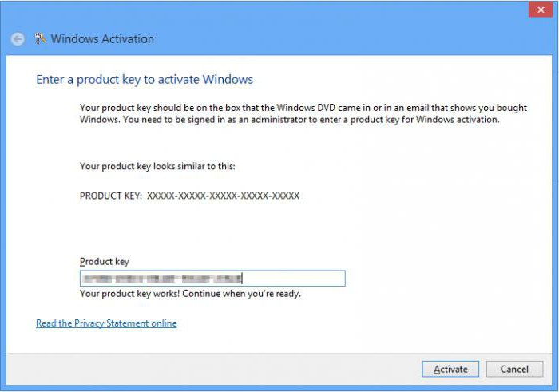Click the blurred product key text

pyautogui.click(x=161, y=279)
